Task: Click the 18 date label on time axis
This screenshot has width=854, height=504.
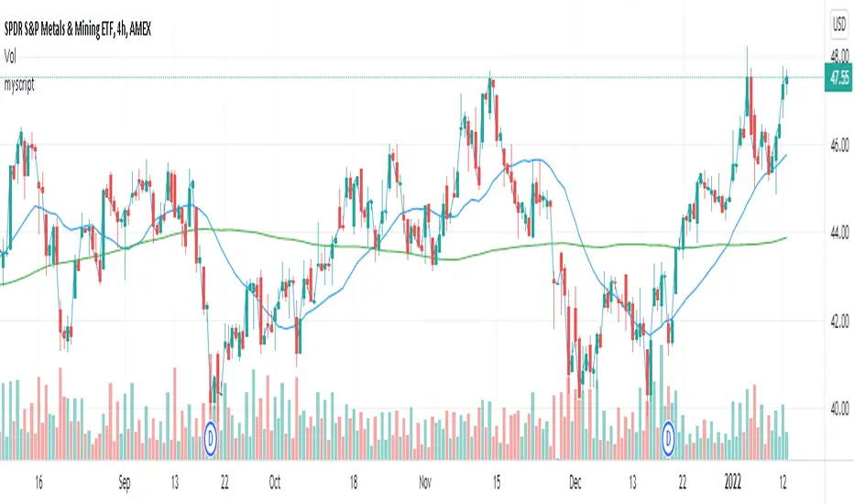Action: click(354, 483)
